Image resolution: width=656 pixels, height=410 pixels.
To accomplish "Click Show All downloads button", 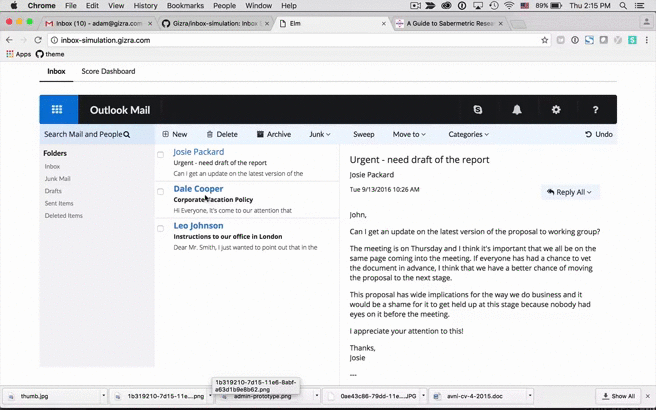I will [618, 396].
